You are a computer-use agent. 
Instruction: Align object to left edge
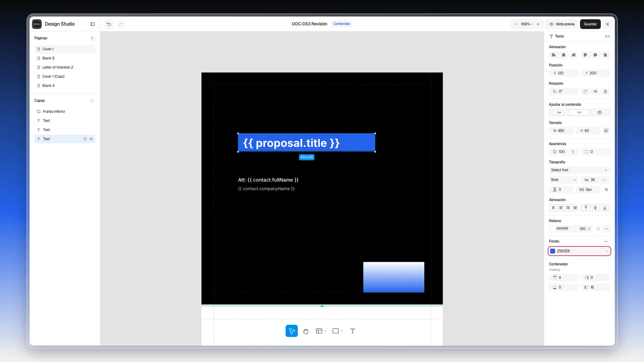pos(554,55)
